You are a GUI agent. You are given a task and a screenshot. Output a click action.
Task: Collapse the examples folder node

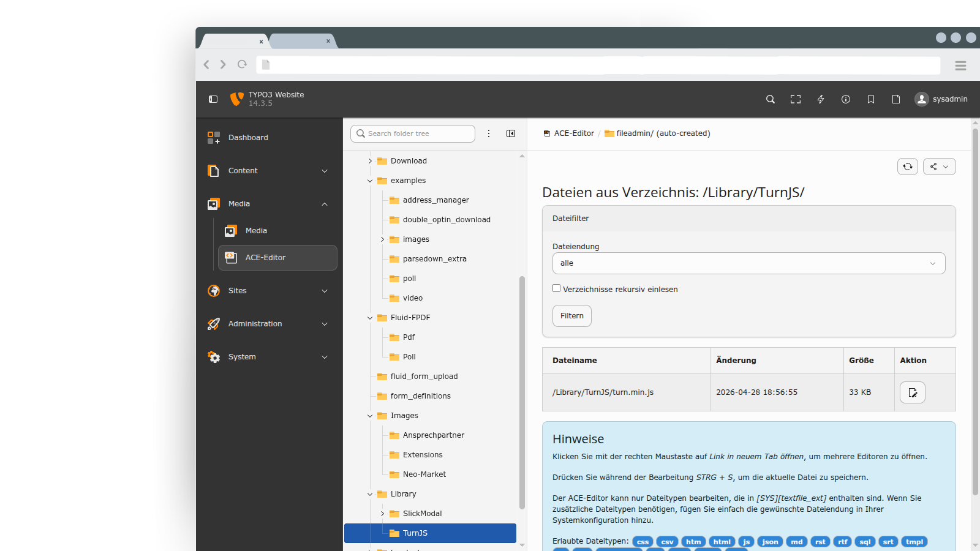point(370,181)
